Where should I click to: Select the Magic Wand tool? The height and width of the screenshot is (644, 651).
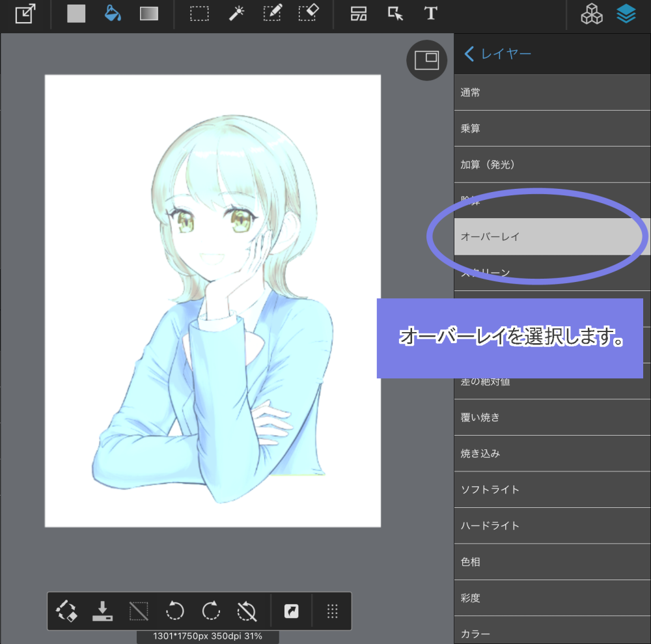click(x=237, y=13)
